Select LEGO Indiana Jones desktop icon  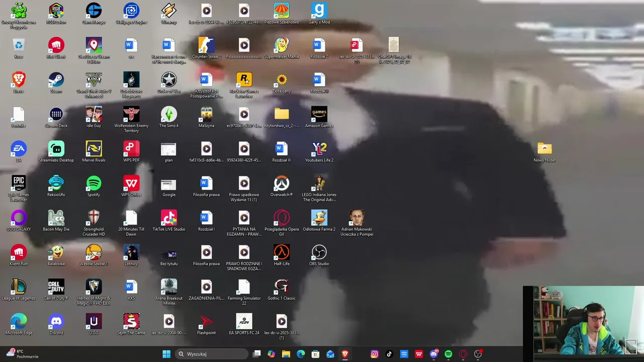pos(319,189)
